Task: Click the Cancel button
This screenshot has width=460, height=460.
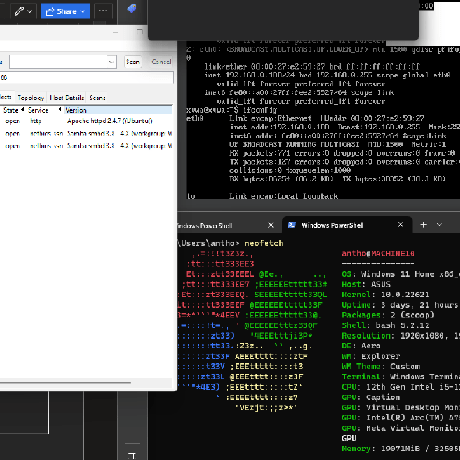Action: (161, 62)
